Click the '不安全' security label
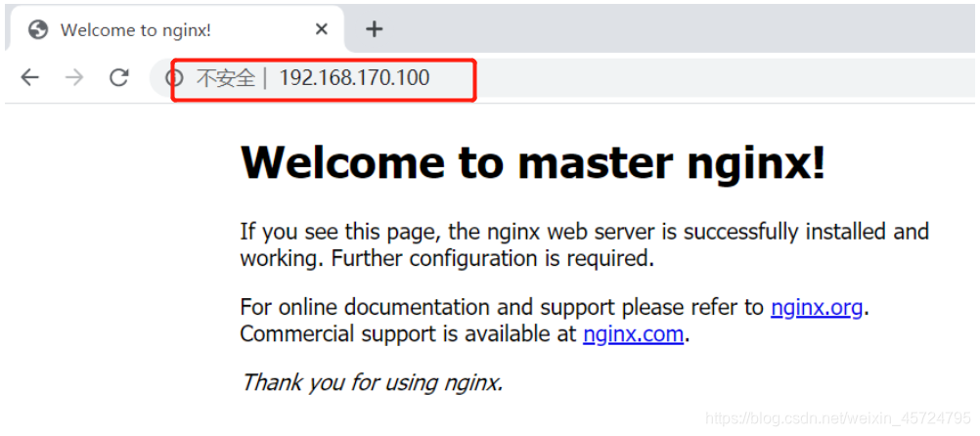The image size is (980, 436). 226,78
